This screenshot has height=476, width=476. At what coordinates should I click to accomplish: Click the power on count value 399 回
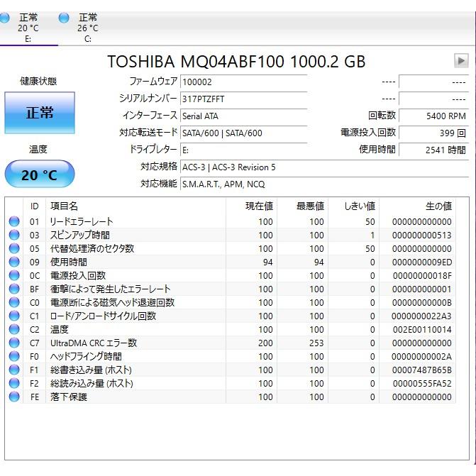[434, 133]
